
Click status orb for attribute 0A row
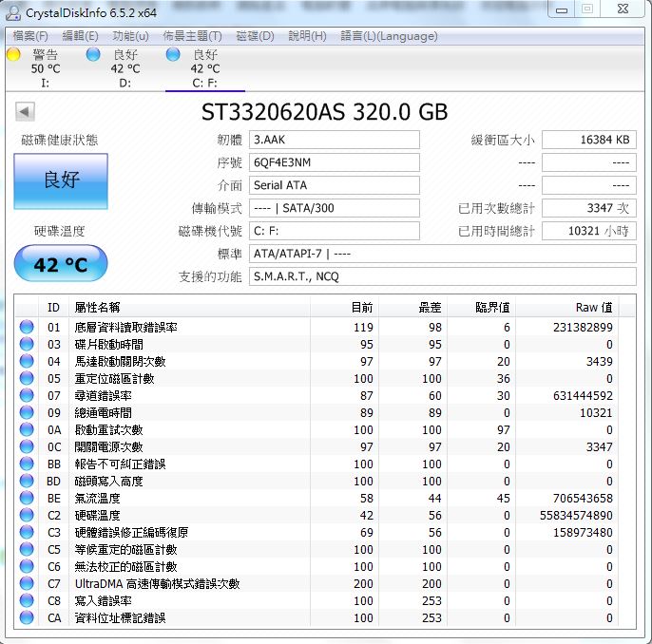pyautogui.click(x=27, y=429)
